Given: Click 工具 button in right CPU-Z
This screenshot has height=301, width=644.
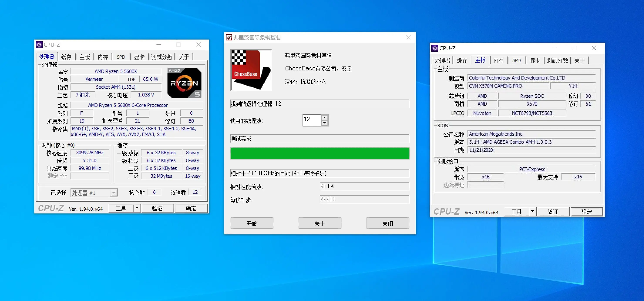Looking at the screenshot, I should point(516,211).
